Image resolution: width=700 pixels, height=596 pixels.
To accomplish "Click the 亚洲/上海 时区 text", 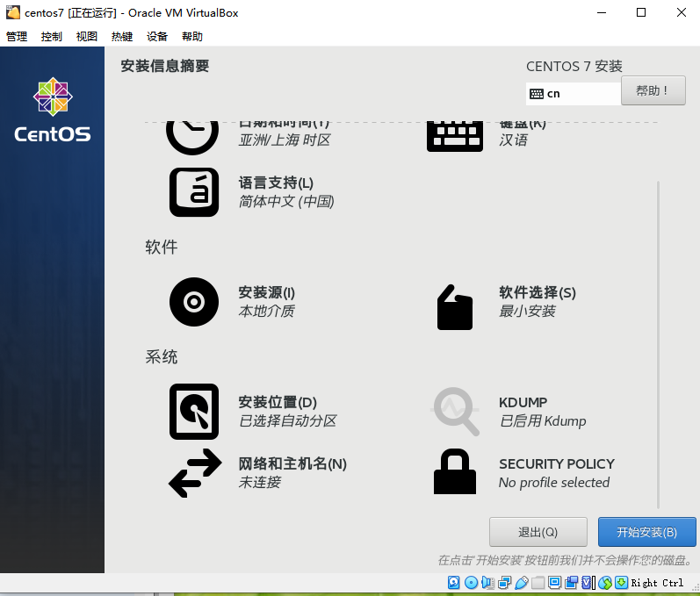I will [285, 140].
